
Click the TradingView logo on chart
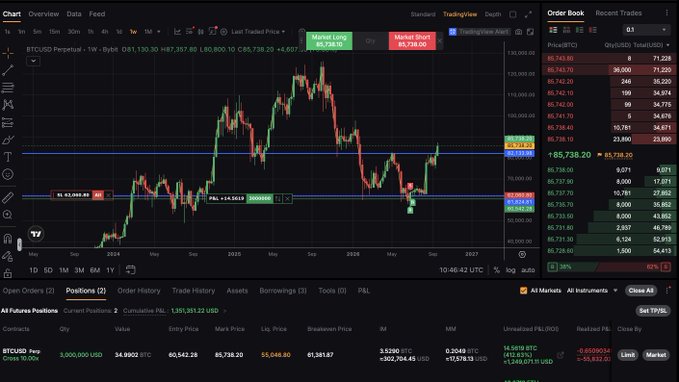click(x=36, y=234)
